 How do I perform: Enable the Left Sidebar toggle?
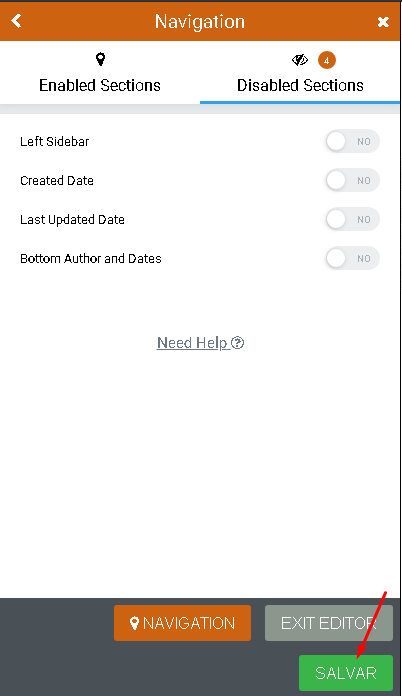[353, 142]
